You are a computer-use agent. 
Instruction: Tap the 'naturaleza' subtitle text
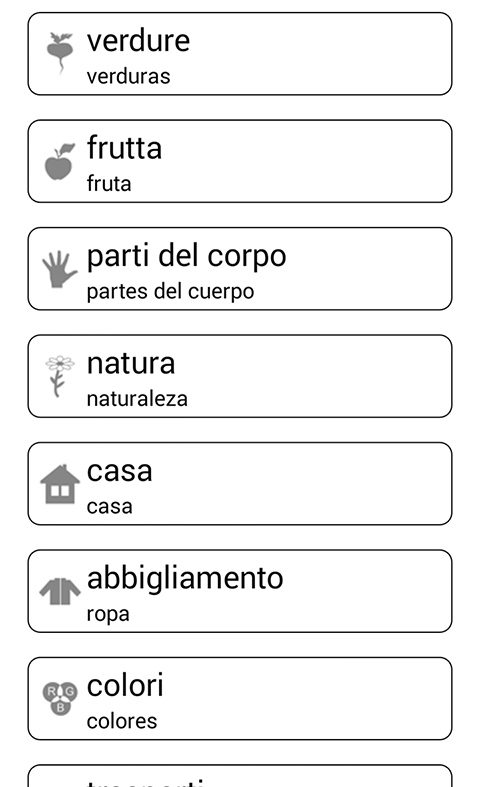pos(137,399)
